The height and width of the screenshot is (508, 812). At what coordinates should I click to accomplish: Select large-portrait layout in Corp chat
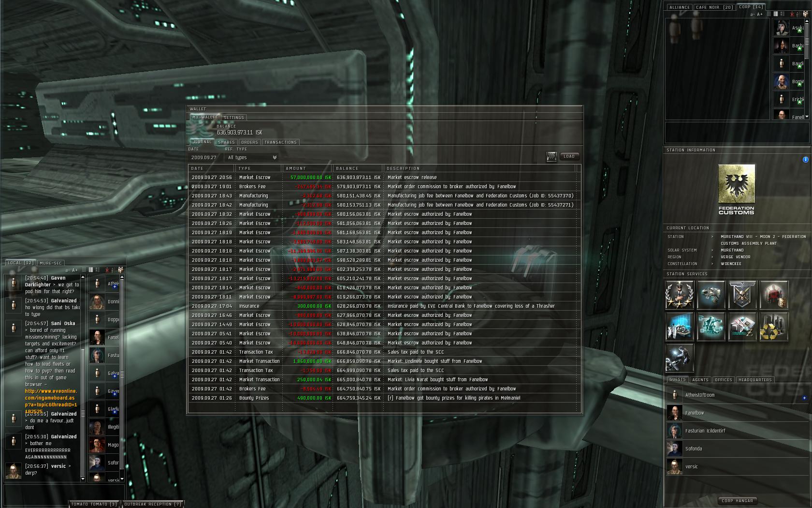[783, 14]
